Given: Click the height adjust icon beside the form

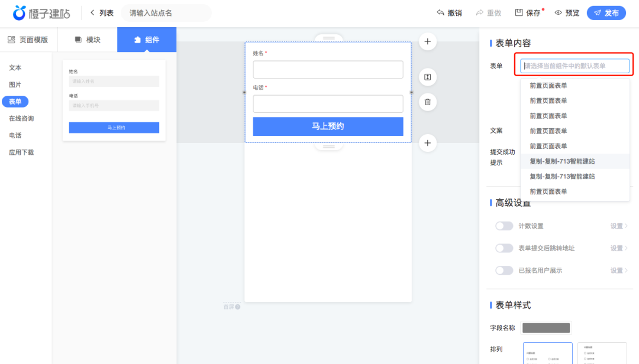Looking at the screenshot, I should 428,77.
